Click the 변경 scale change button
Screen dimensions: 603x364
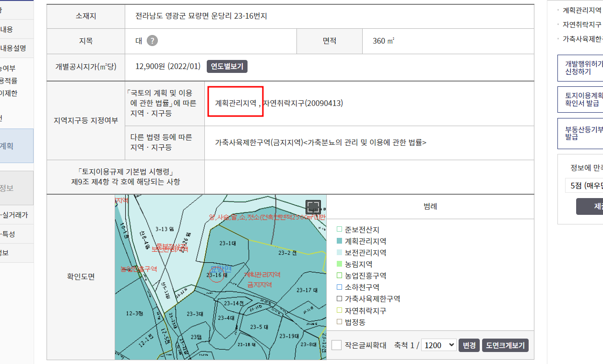(469, 345)
